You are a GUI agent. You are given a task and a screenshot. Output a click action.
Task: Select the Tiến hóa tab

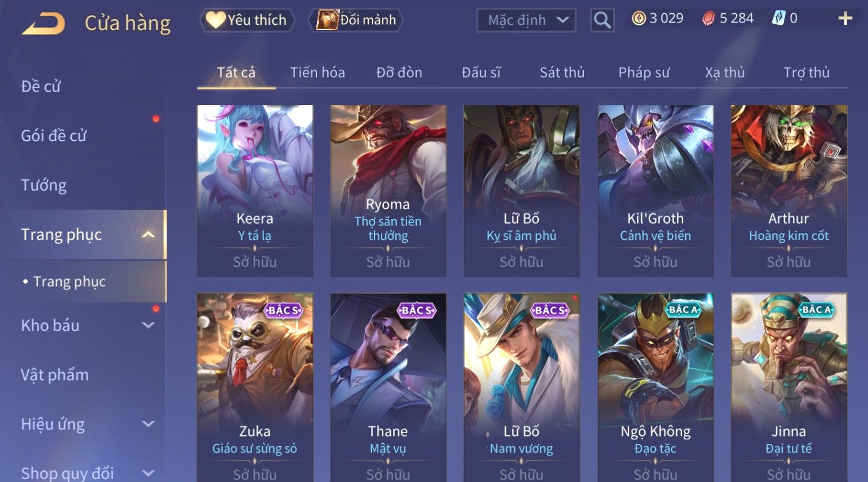[318, 73]
